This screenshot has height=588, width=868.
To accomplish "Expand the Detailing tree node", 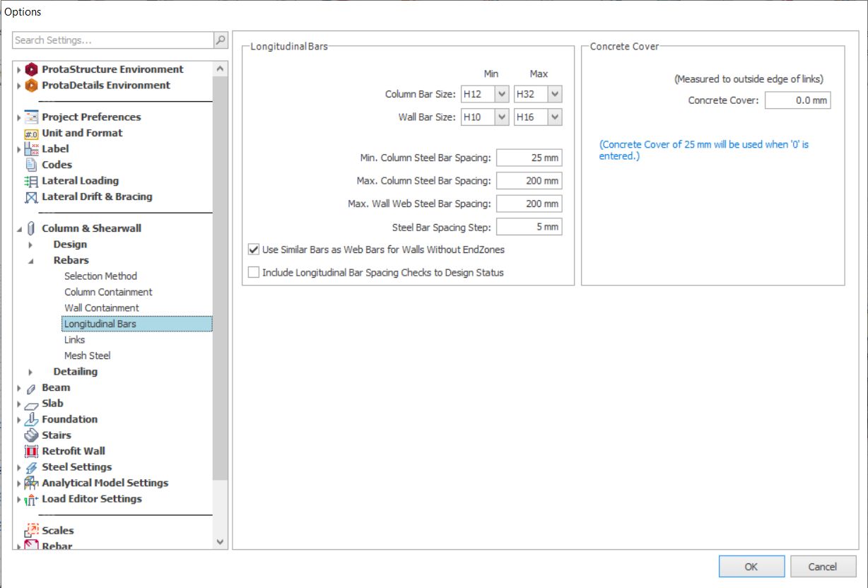I will pos(30,372).
